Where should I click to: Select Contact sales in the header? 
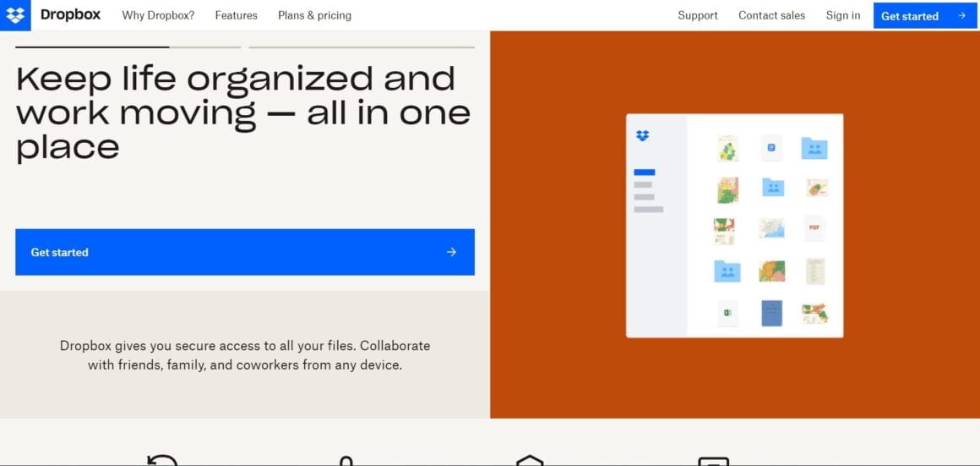[772, 15]
